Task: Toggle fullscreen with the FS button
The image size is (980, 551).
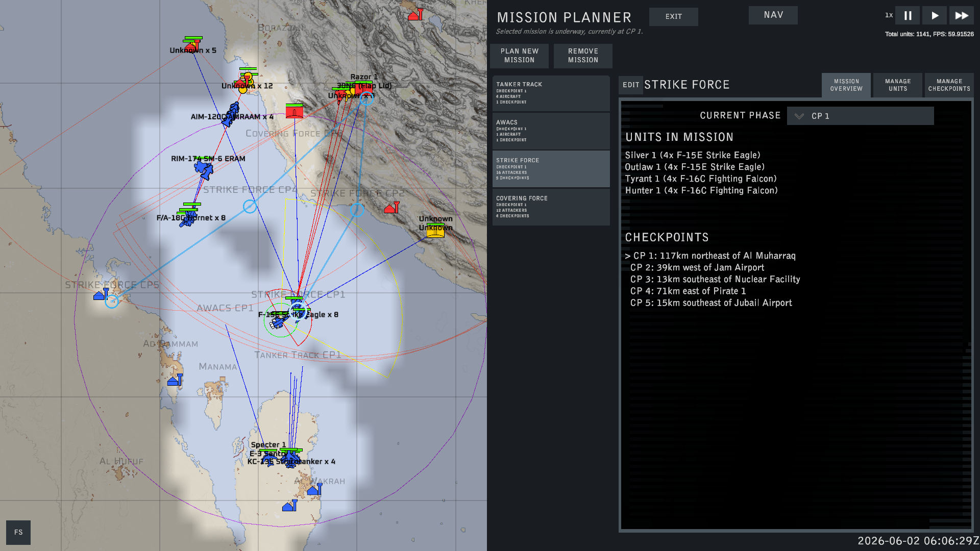Action: (18, 532)
